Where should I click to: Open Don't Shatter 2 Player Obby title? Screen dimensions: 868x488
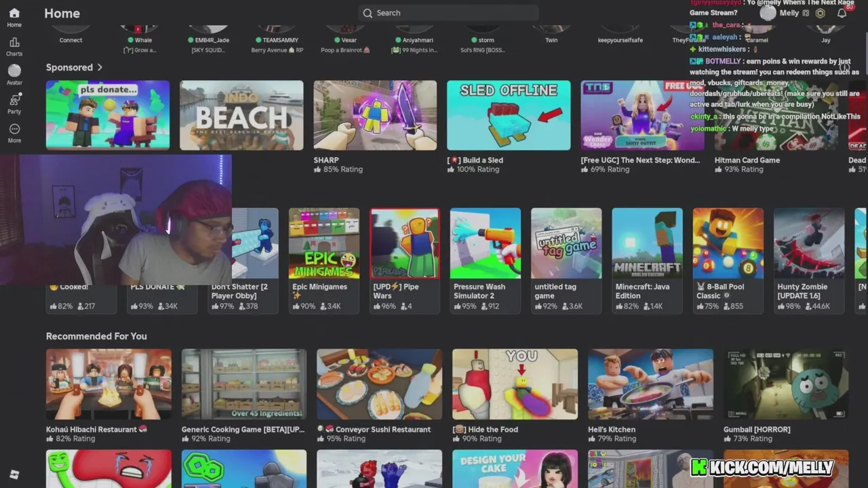[239, 291]
